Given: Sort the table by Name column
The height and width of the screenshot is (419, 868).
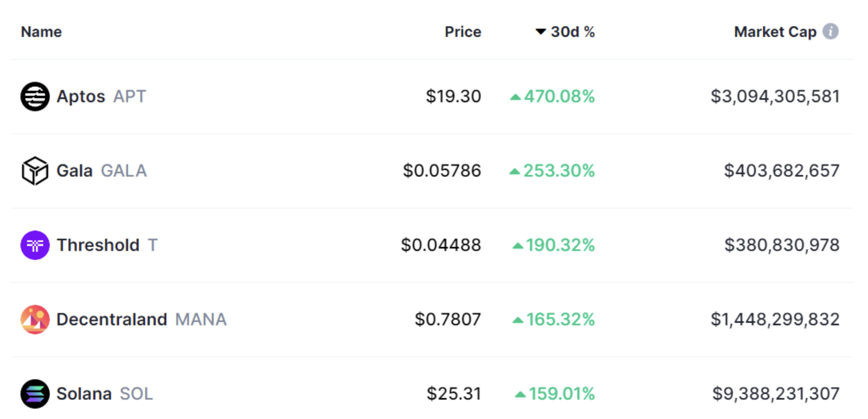Looking at the screenshot, I should (x=41, y=32).
